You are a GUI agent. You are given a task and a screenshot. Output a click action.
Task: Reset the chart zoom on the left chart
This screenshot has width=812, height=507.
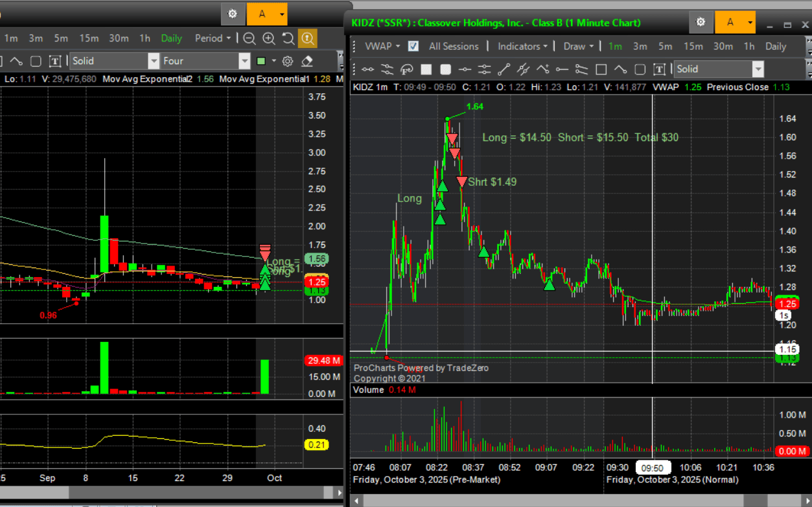(x=288, y=39)
